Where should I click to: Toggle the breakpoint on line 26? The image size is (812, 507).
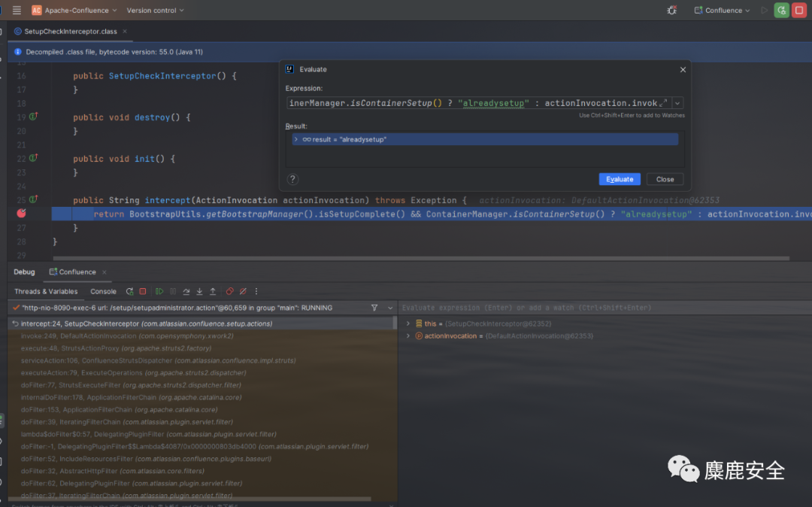pyautogui.click(x=21, y=214)
